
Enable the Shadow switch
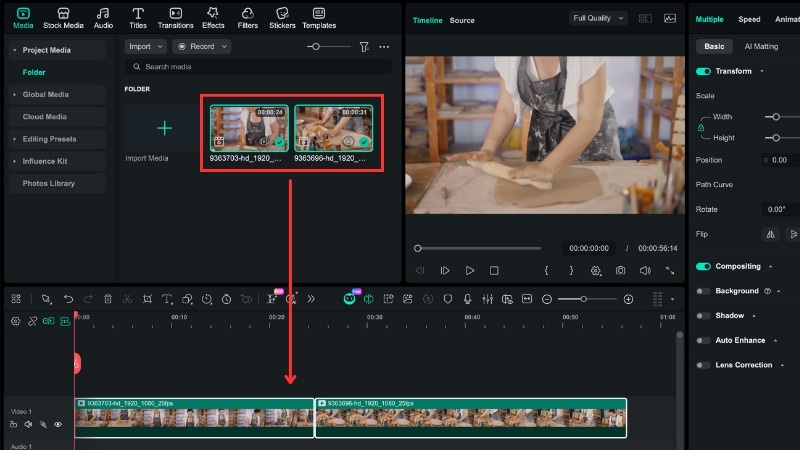[x=703, y=316]
